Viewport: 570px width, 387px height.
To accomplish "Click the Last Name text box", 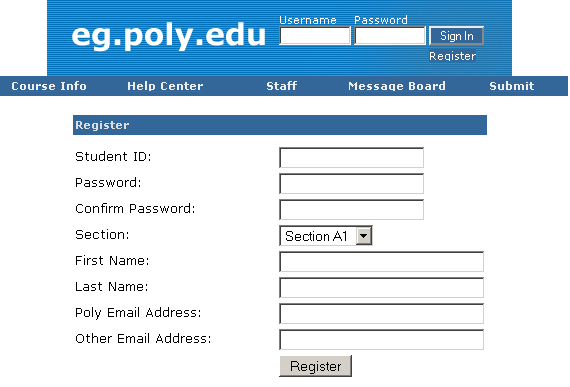I will 381,288.
